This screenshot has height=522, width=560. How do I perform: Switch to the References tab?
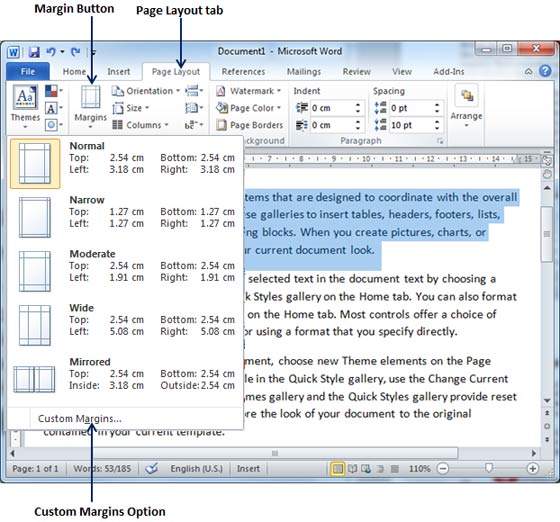243,72
